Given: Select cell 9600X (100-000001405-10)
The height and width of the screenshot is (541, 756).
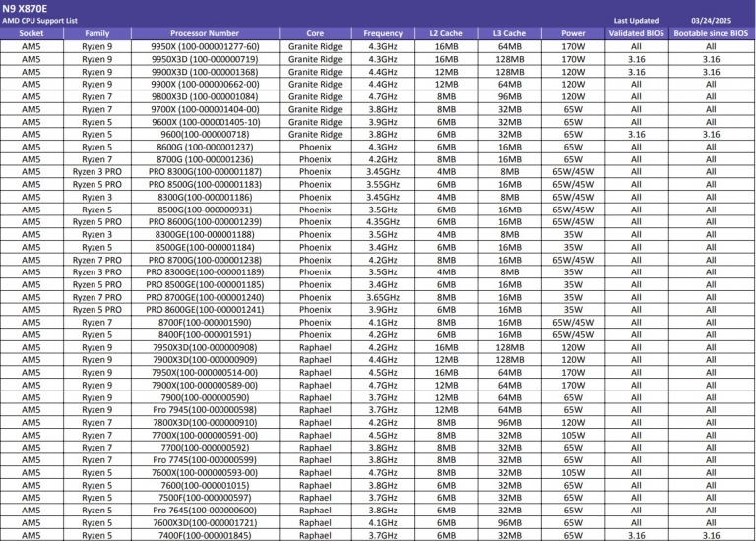Looking at the screenshot, I should [205, 122].
